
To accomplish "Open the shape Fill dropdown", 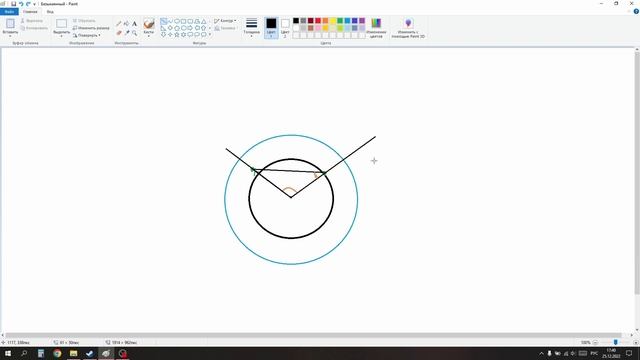I will (x=225, y=28).
